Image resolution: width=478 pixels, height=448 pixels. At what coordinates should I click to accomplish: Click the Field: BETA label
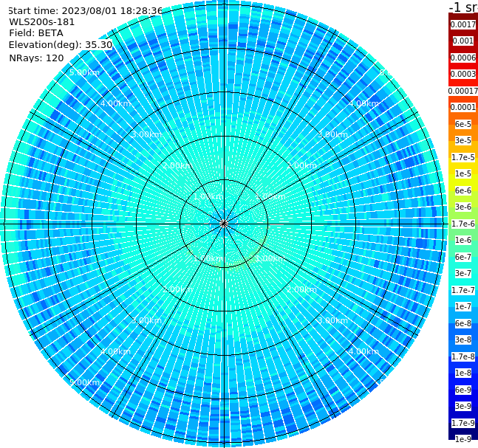click(36, 33)
